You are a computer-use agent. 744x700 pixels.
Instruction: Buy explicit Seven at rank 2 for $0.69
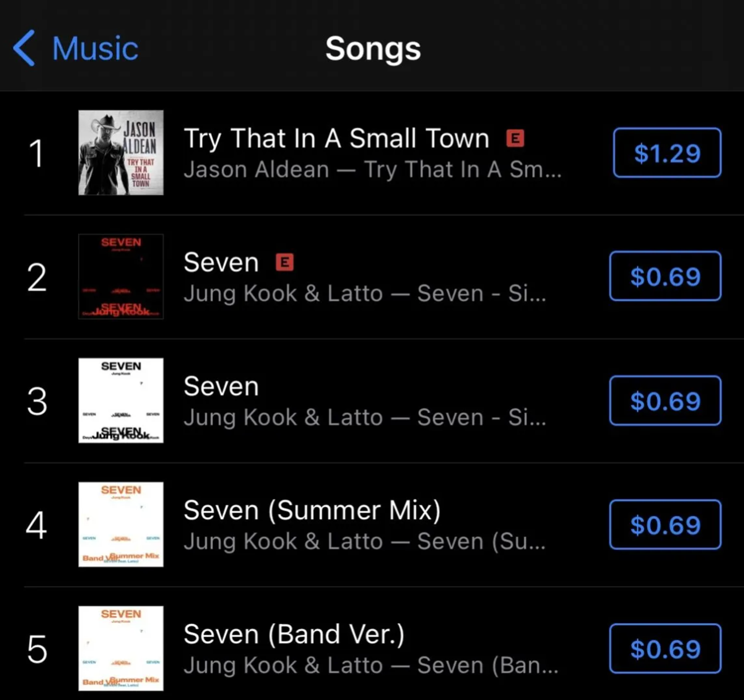[665, 276]
